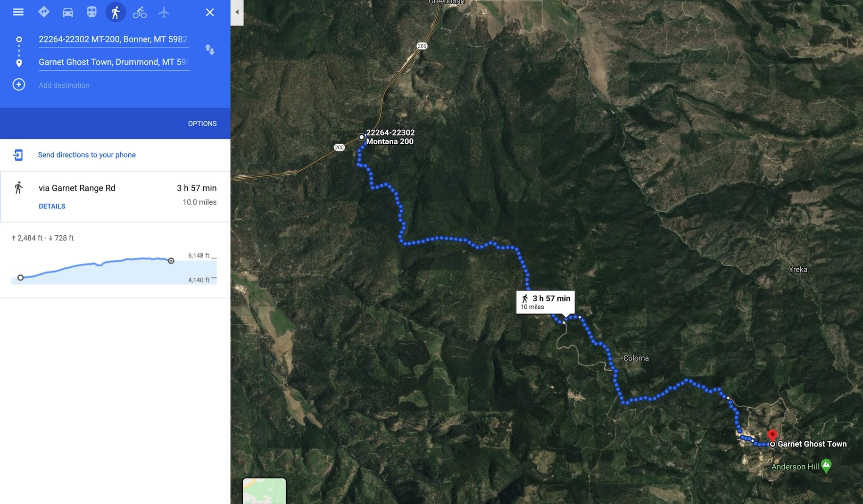Toggle map layer thumbnail view

[264, 491]
